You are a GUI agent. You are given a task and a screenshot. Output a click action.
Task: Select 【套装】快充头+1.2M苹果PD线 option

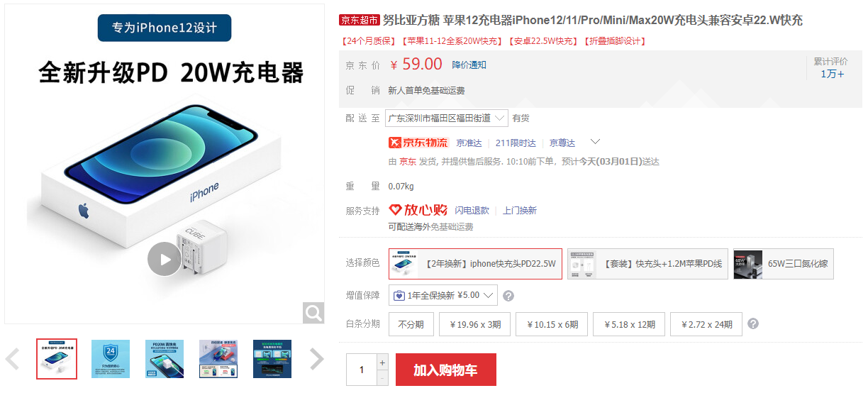[x=647, y=264]
